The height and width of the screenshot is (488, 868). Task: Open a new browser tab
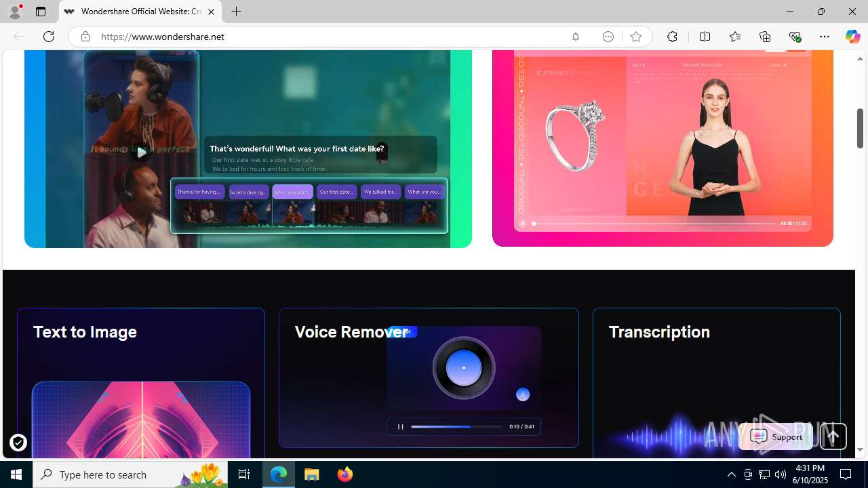point(236,12)
